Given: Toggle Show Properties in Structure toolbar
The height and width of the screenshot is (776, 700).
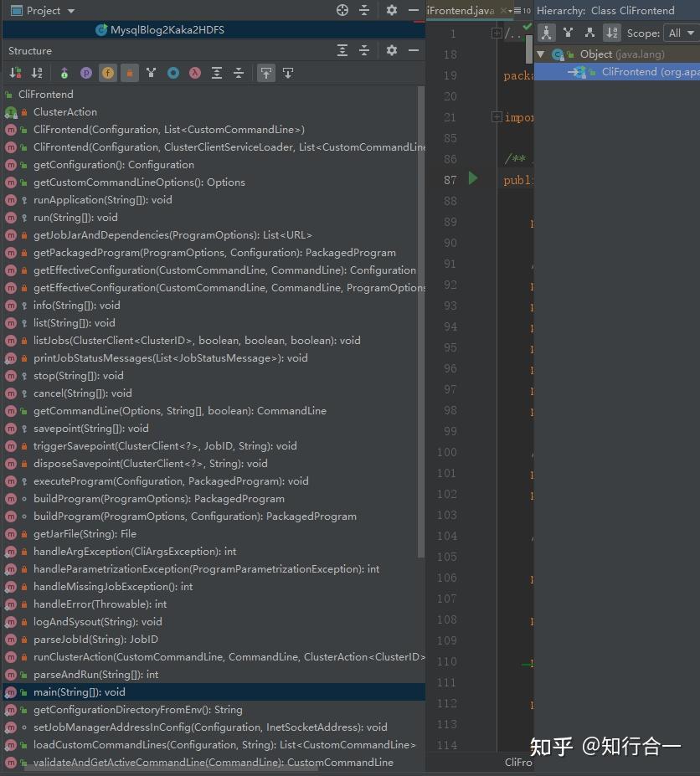Looking at the screenshot, I should point(86,73).
